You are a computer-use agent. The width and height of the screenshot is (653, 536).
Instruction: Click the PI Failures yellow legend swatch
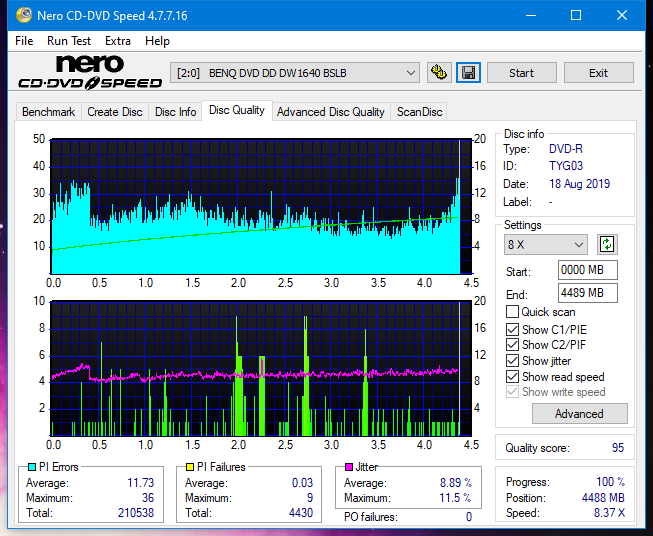point(190,467)
